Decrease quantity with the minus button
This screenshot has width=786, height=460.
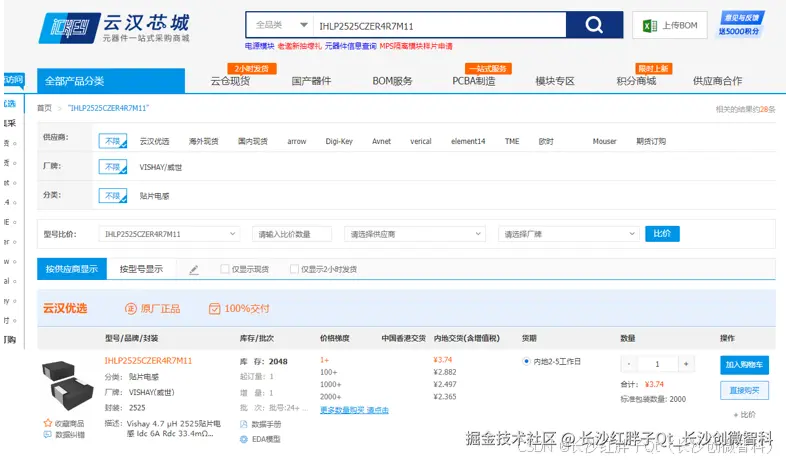point(629,364)
